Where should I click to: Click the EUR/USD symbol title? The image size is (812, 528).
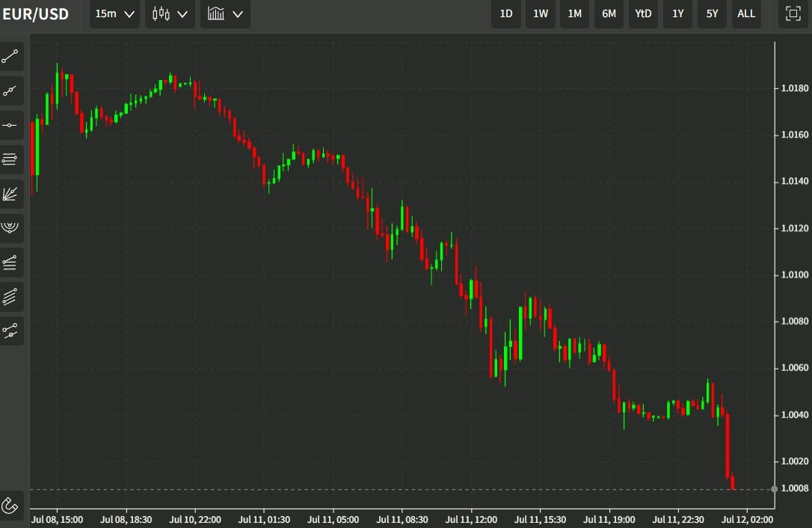coord(36,14)
